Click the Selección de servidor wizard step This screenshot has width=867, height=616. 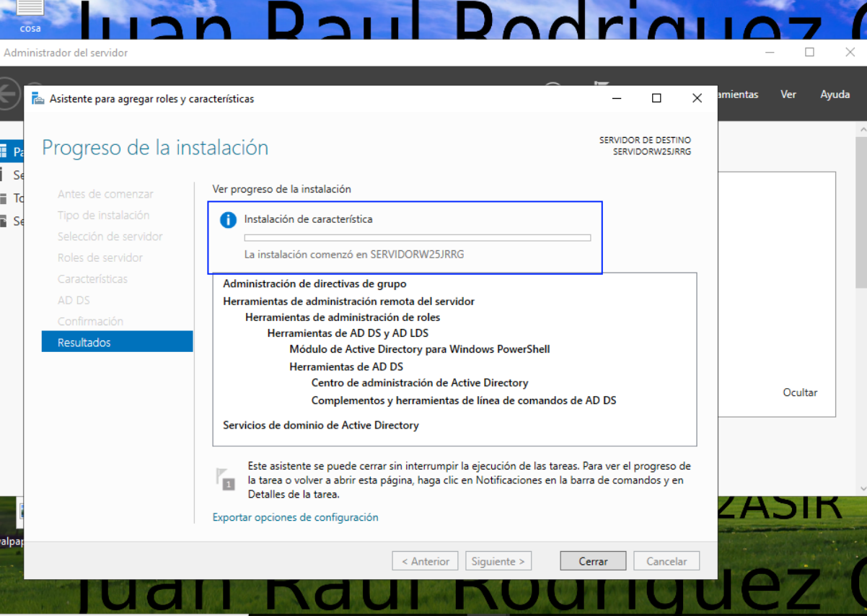pyautogui.click(x=110, y=237)
